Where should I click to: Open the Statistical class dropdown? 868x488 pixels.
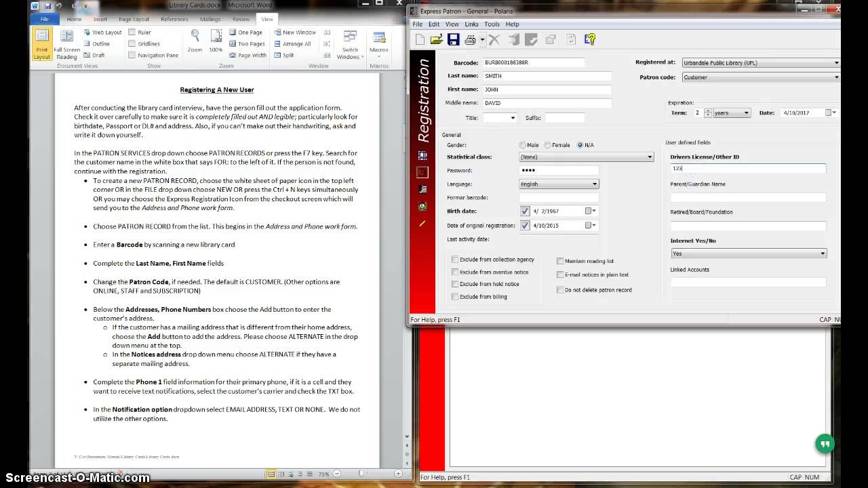click(586, 157)
